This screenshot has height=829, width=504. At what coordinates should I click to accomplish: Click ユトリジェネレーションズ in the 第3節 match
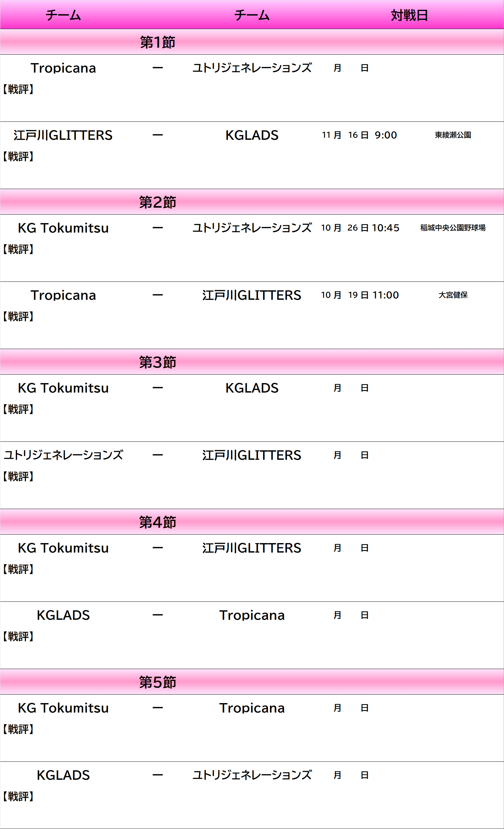pyautogui.click(x=63, y=455)
